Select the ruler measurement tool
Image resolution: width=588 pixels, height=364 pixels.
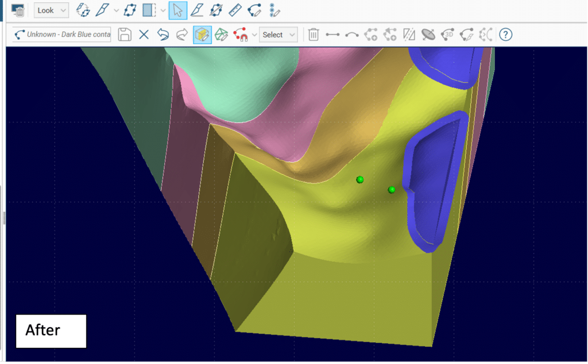(x=235, y=10)
